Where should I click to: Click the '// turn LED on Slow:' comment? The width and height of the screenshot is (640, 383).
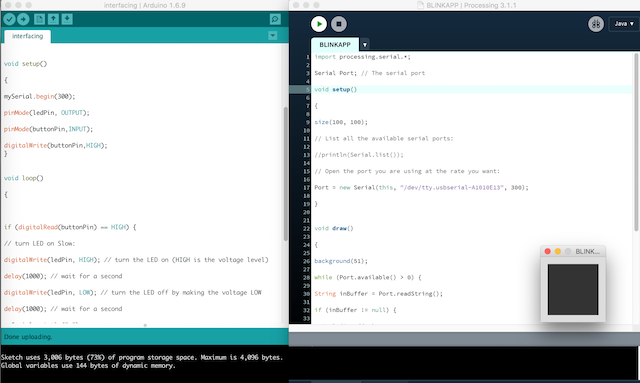point(39,243)
